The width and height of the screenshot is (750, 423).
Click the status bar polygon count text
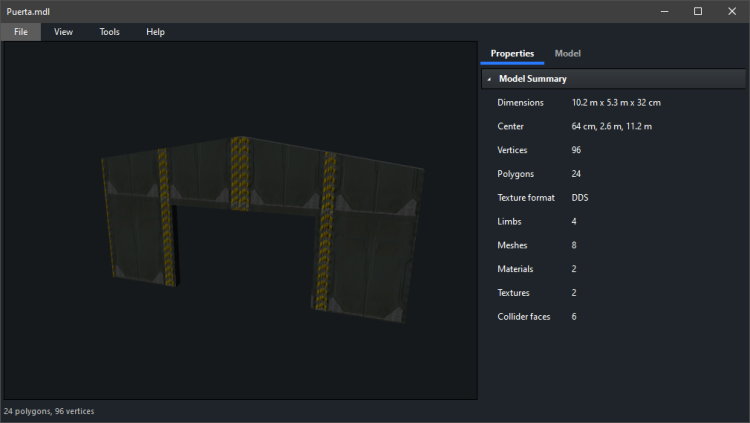pos(49,411)
